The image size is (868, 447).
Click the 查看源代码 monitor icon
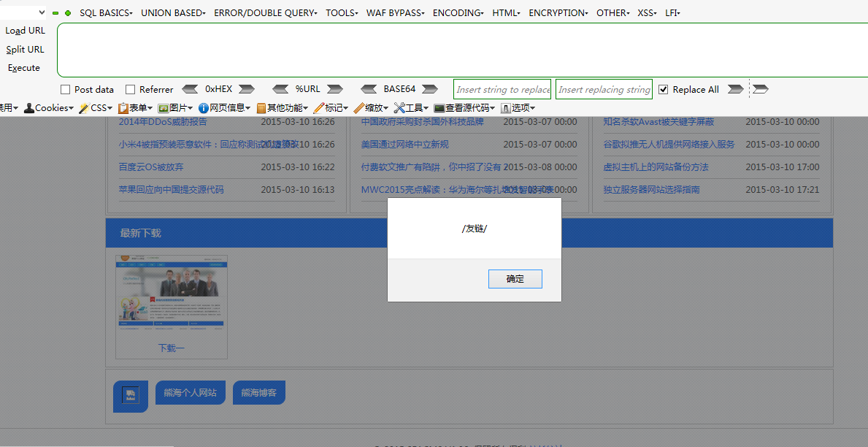439,108
